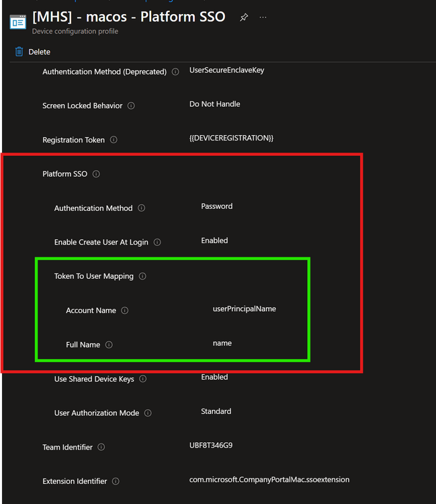The width and height of the screenshot is (436, 504).
Task: Open the ellipsis more options menu
Action: click(x=263, y=17)
